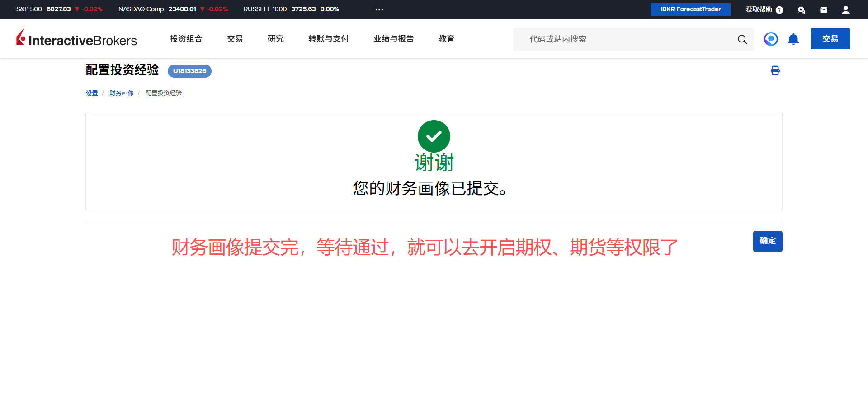This screenshot has height=397, width=868.
Task: Click the Interactive Brokers logo
Action: (77, 38)
